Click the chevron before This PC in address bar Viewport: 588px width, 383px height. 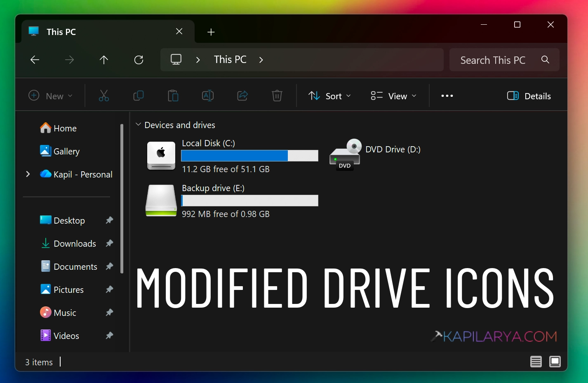pos(198,60)
